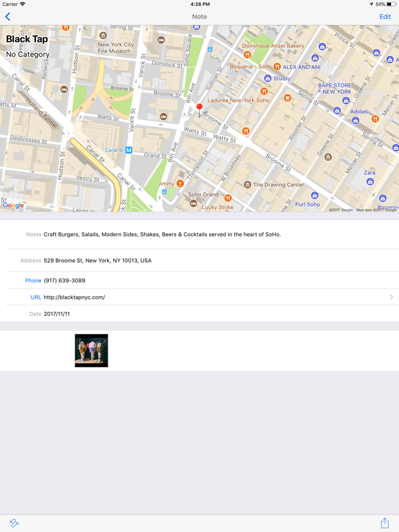This screenshot has height=532, width=399.
Task: Click the red map pin on Broome St
Action: click(199, 111)
